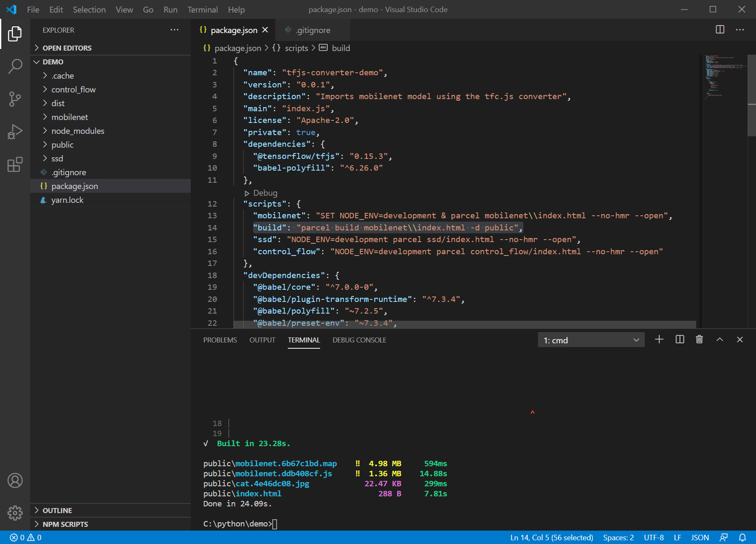Open the terminal selector dropdown 1: cmd

click(591, 340)
